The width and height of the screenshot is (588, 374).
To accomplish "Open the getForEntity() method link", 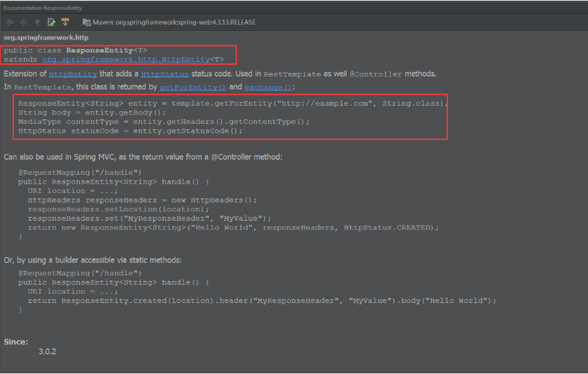I will point(193,87).
